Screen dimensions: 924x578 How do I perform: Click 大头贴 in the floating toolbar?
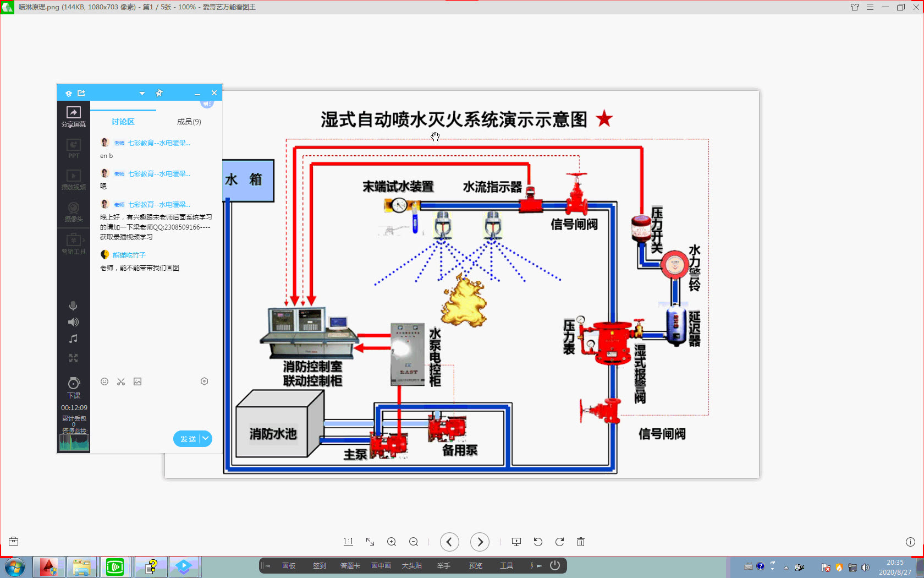pyautogui.click(x=412, y=566)
